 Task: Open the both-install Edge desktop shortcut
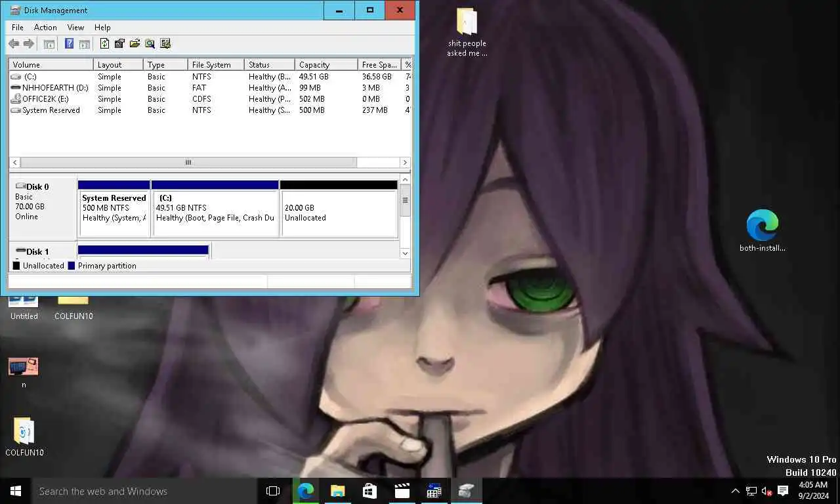click(x=762, y=230)
